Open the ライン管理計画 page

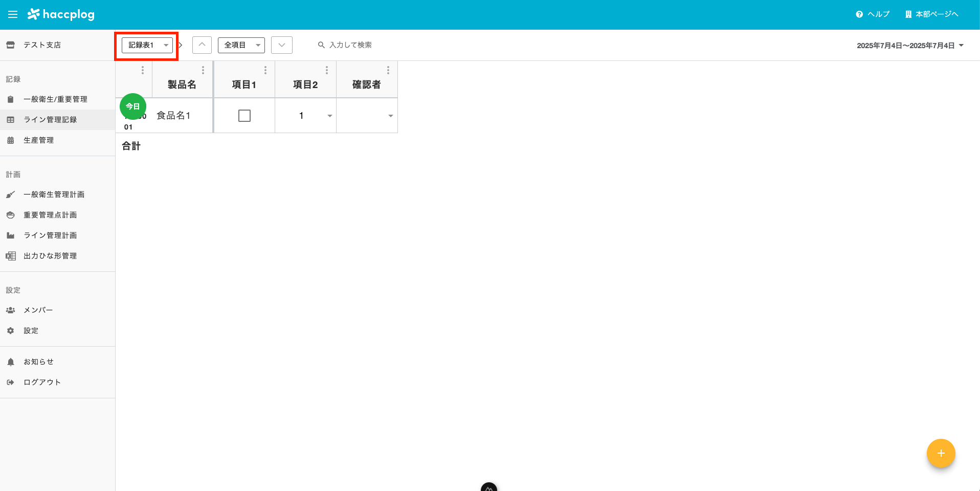(x=50, y=235)
